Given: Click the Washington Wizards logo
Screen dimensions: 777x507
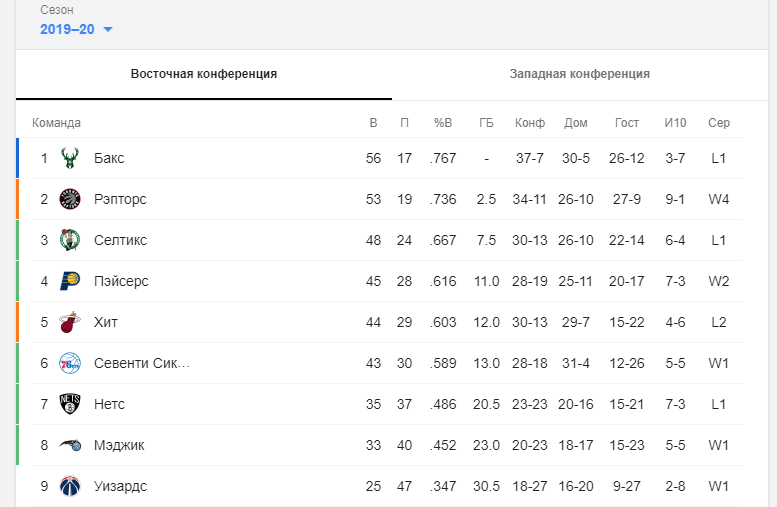Looking at the screenshot, I should tap(70, 486).
